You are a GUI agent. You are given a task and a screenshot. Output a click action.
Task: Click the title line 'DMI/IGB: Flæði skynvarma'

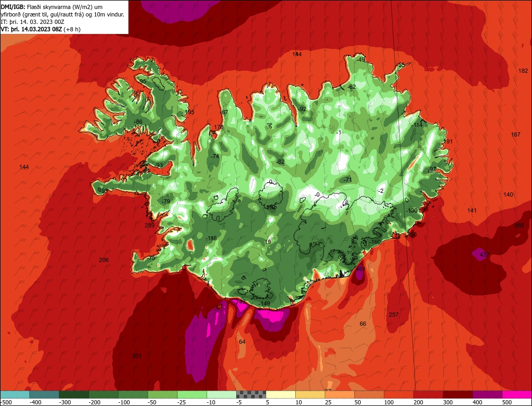pyautogui.click(x=52, y=7)
